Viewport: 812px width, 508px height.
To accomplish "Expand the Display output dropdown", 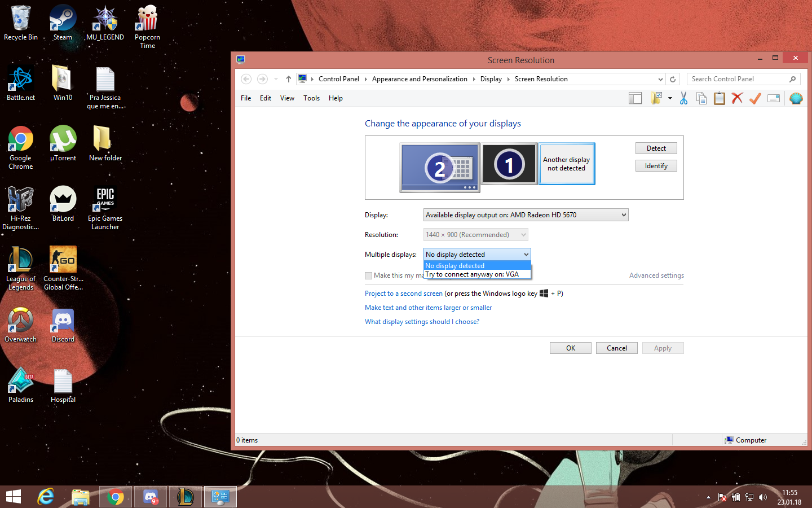I will pyautogui.click(x=526, y=215).
